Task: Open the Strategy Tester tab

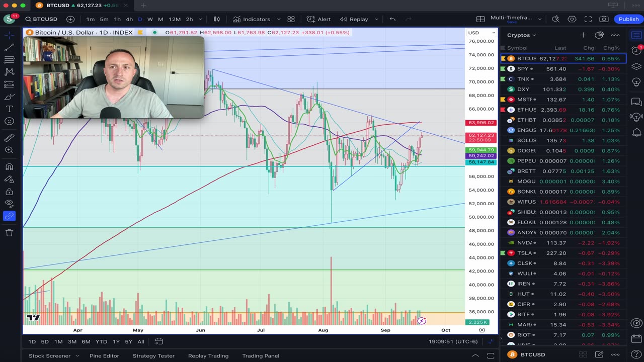Action: [x=153, y=355]
